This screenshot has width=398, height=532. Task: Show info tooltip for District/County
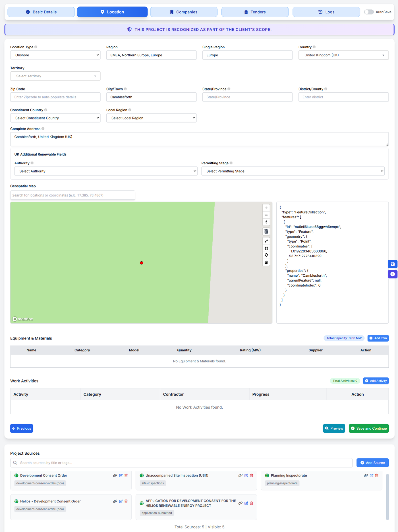[326, 89]
